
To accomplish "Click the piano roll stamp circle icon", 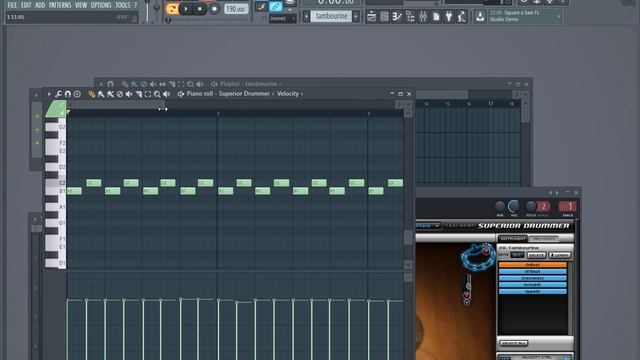I will coord(77,94).
